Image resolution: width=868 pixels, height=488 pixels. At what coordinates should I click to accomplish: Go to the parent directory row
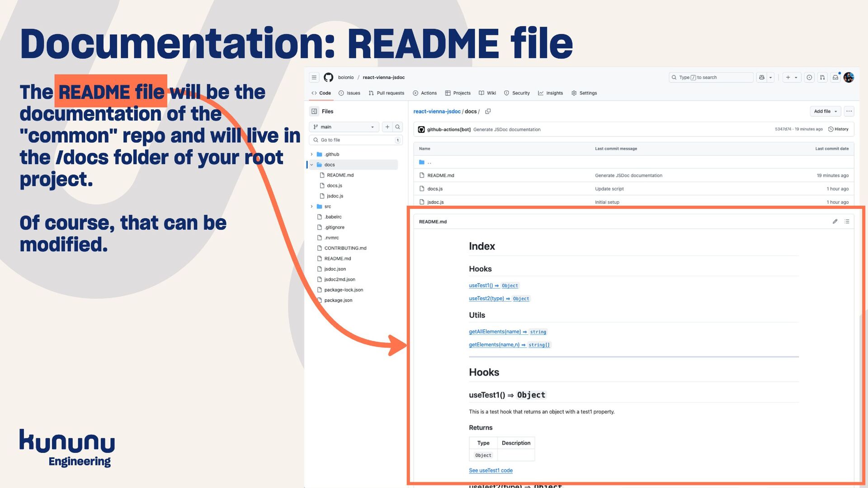tap(633, 162)
